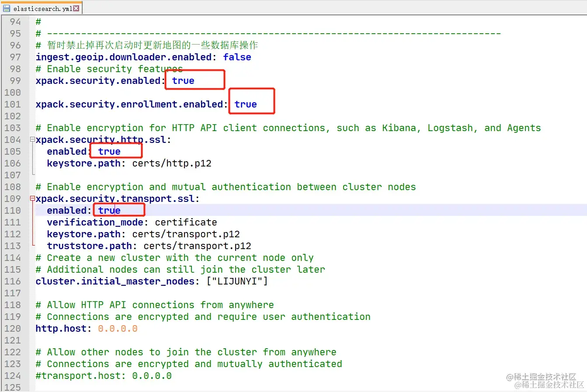Click the commented #transport.host line

tap(104, 376)
